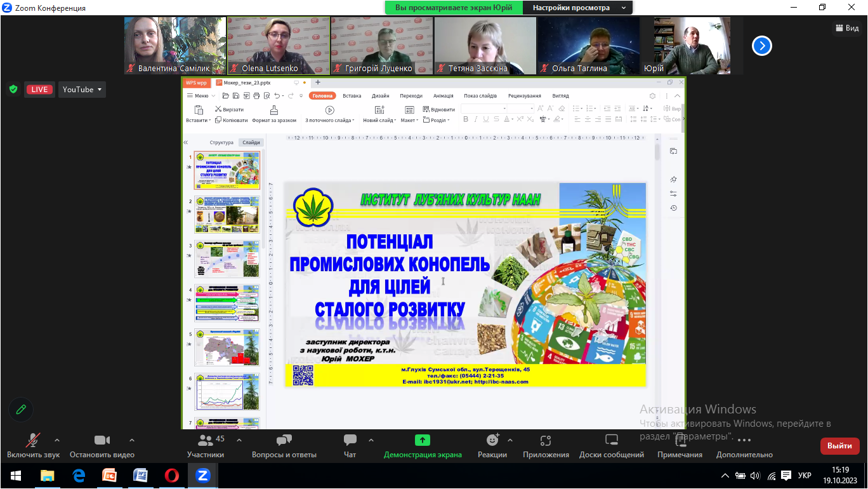Open the Головна ribbon tab

pos(322,96)
